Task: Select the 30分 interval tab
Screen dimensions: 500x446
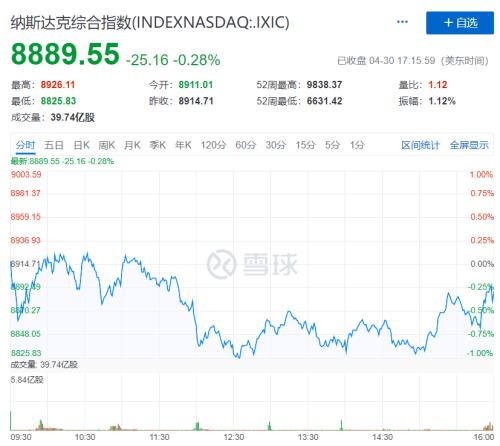Action: [x=276, y=145]
